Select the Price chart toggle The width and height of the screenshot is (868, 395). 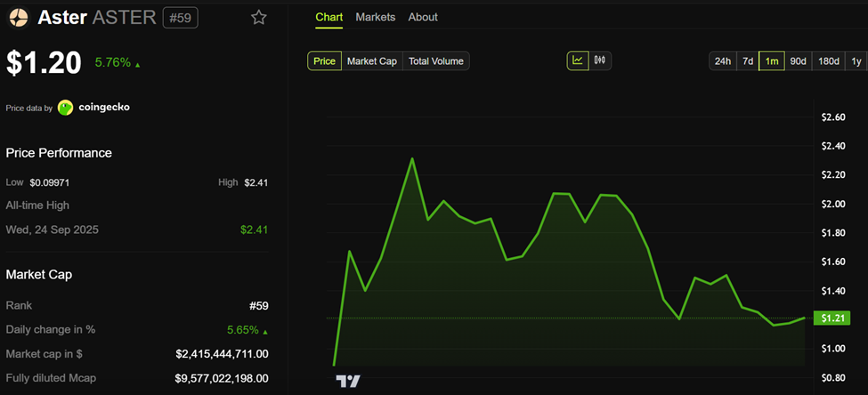tap(325, 60)
